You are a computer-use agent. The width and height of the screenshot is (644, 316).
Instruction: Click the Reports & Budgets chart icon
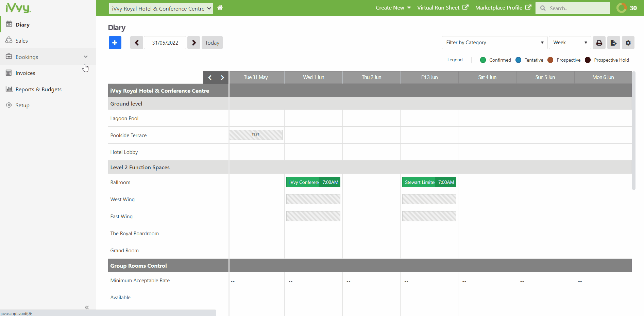point(9,89)
